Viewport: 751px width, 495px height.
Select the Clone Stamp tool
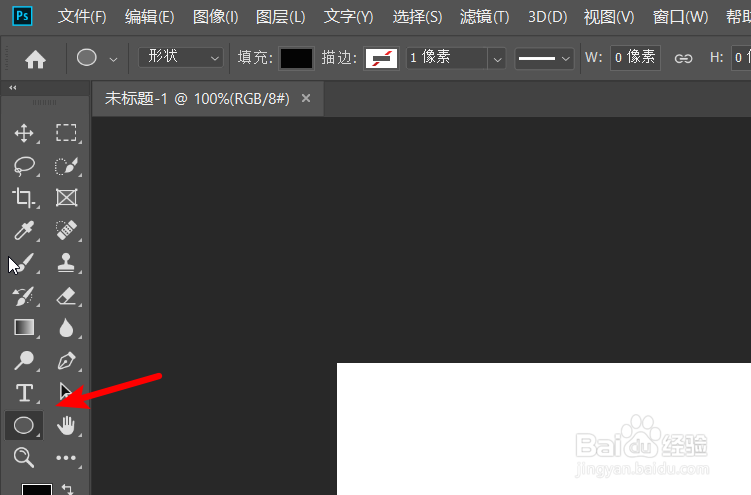66,263
